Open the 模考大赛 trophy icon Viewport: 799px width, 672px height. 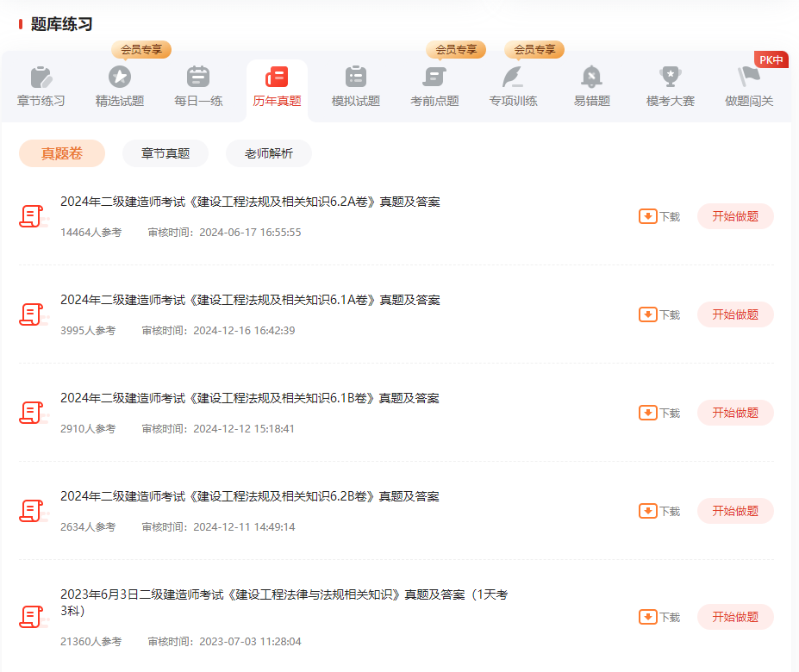[x=671, y=77]
